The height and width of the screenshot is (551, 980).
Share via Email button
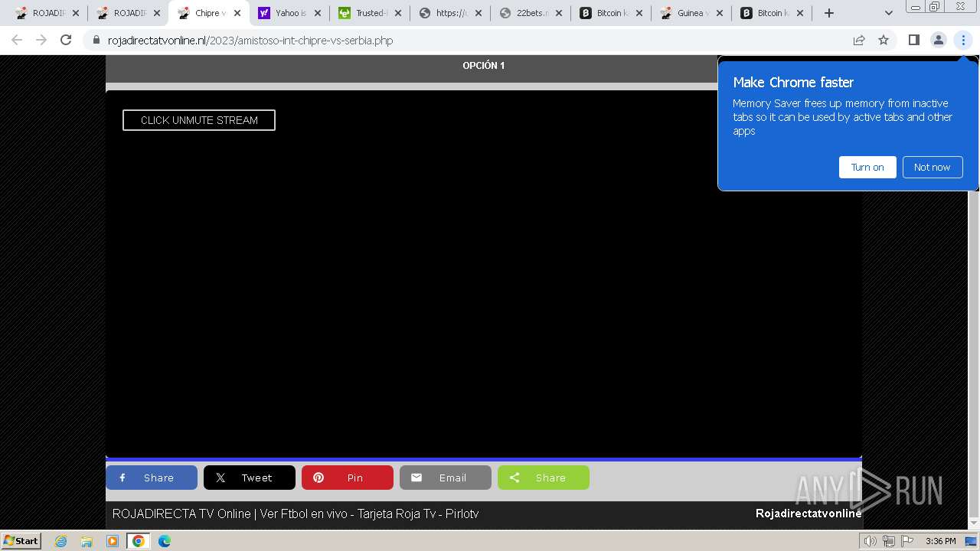(x=446, y=478)
